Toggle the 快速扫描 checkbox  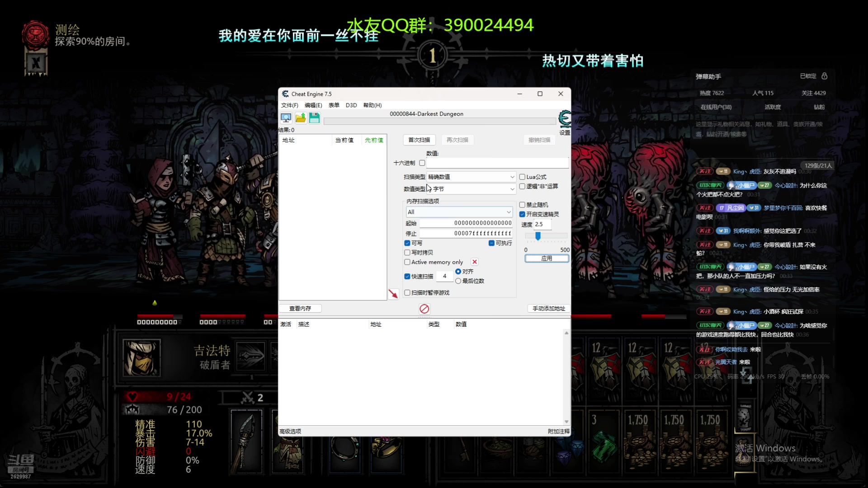point(407,277)
